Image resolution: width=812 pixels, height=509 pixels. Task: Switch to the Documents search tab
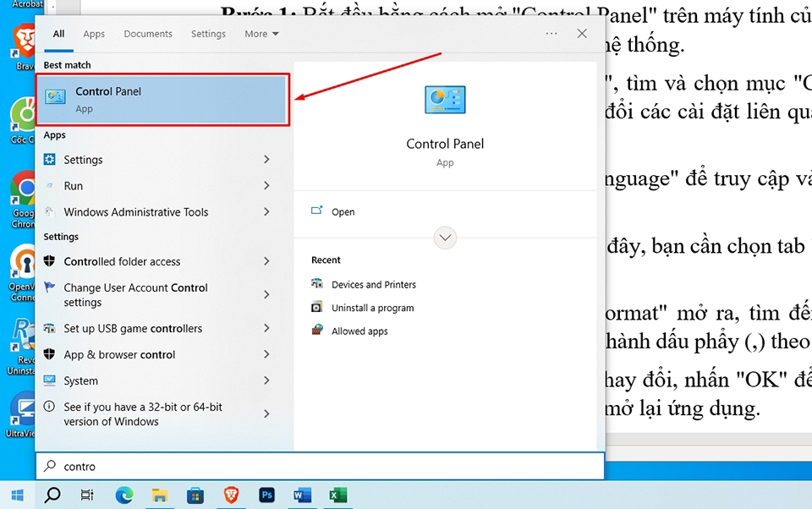click(147, 34)
